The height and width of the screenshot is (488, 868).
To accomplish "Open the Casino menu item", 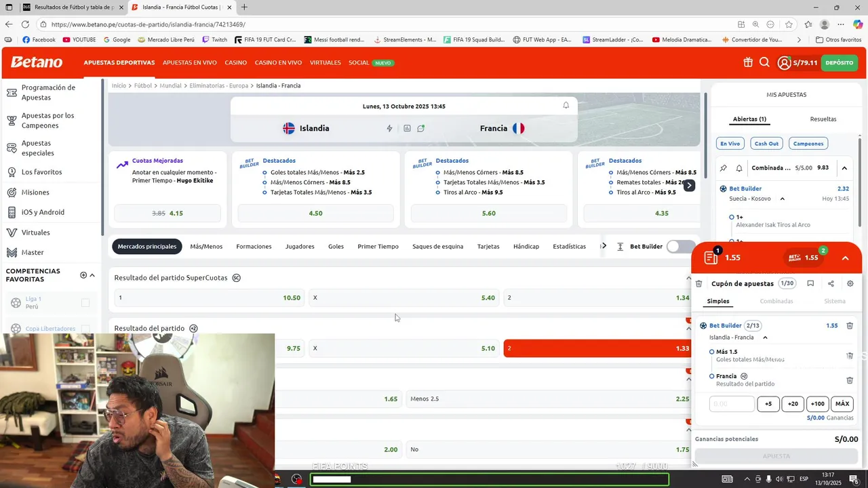I will pos(236,62).
